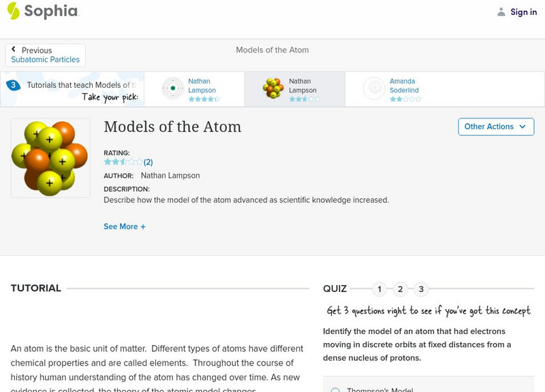The image size is (545, 392).
Task: Open the Subatomic Particles link
Action: 45,60
